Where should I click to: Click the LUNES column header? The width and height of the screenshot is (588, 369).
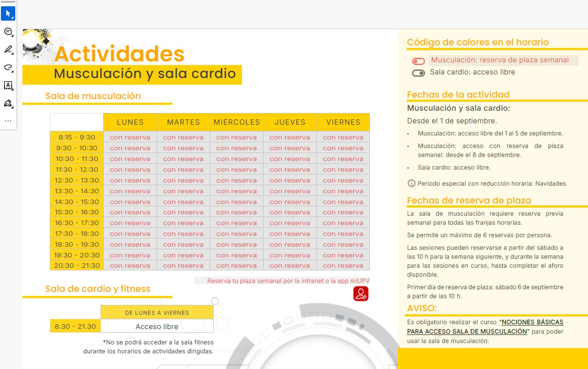(130, 122)
